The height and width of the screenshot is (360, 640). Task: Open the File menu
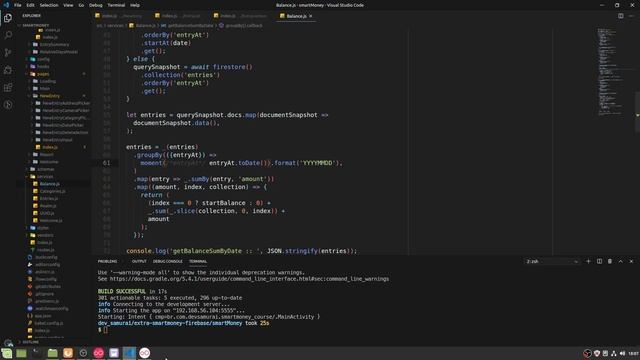18,5
